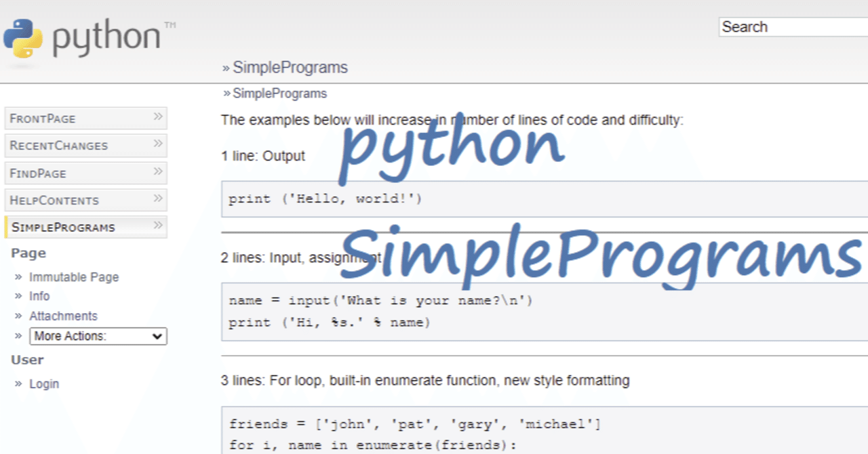Open the More Actions dropdown
The height and width of the screenshot is (454, 868).
pos(98,336)
